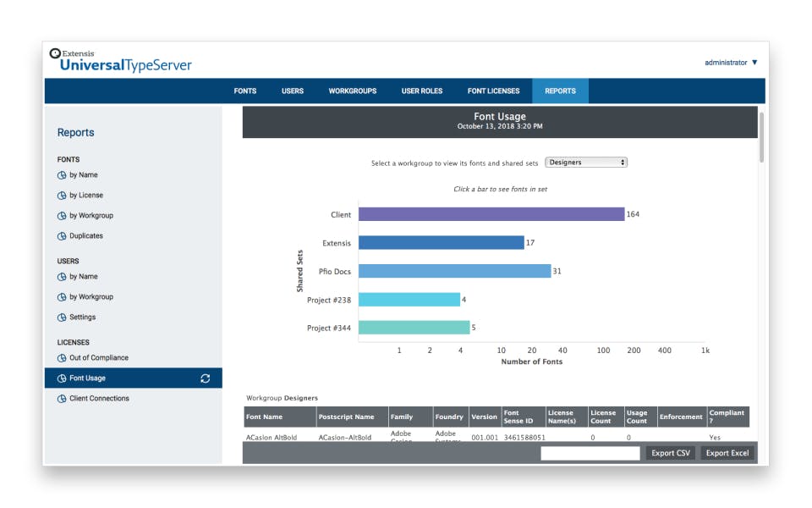812x508 pixels.
Task: Click the report icon beside Fonts by Name
Action: click(62, 175)
